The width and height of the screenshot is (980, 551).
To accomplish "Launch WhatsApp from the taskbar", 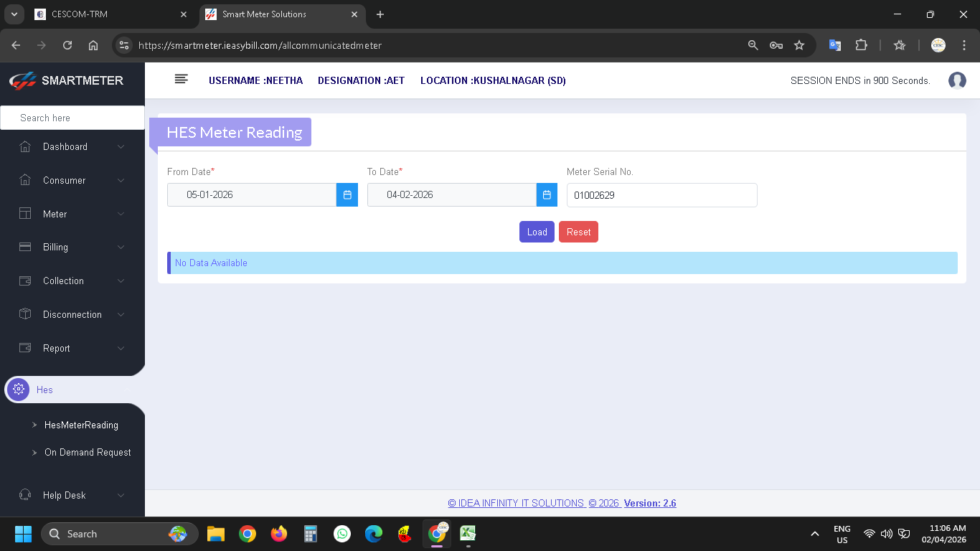I will click(342, 534).
